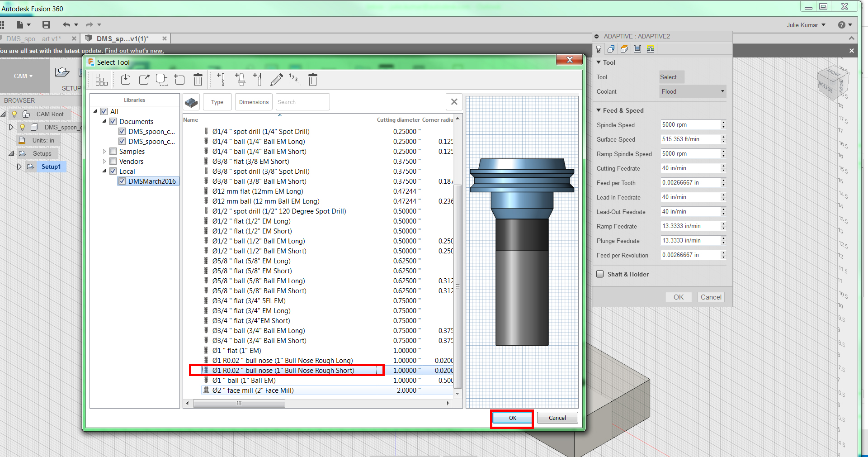
Task: Expand the Vendors library node
Action: [x=104, y=161]
